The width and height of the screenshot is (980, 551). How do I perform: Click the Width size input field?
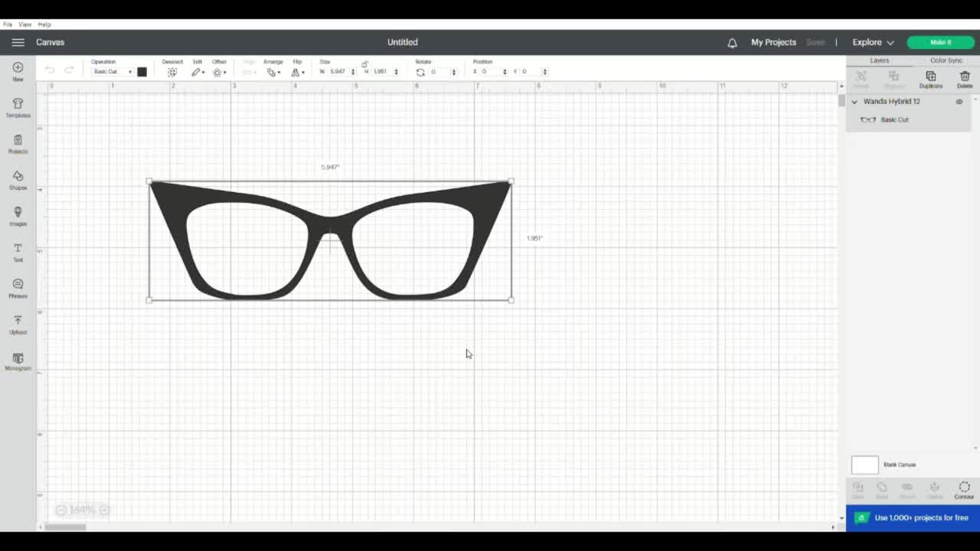coord(338,72)
